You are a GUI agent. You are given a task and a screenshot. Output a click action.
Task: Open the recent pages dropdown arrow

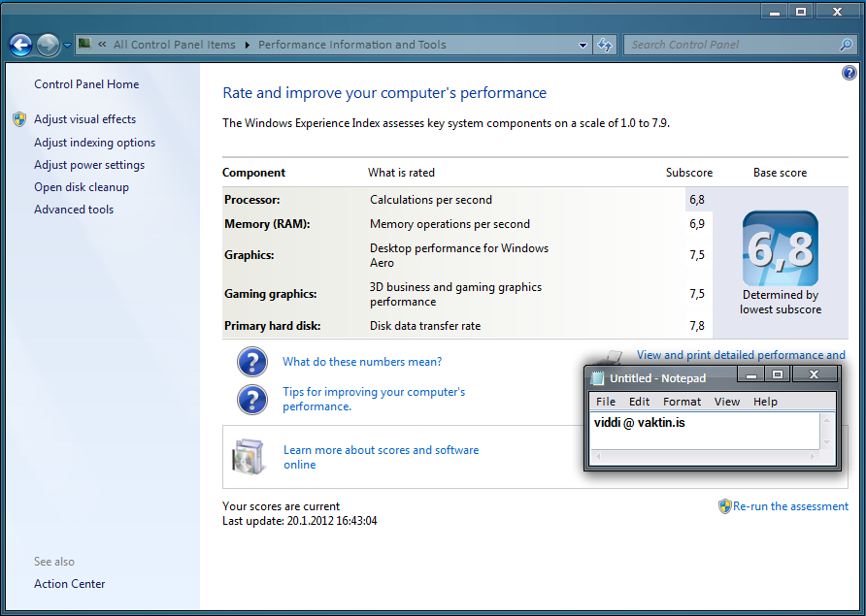point(67,45)
